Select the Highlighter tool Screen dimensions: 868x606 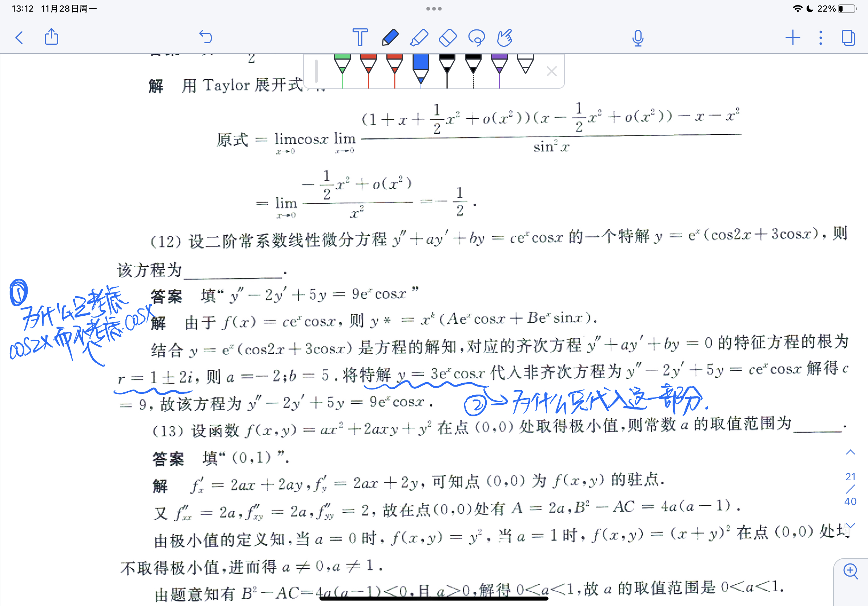coord(418,37)
